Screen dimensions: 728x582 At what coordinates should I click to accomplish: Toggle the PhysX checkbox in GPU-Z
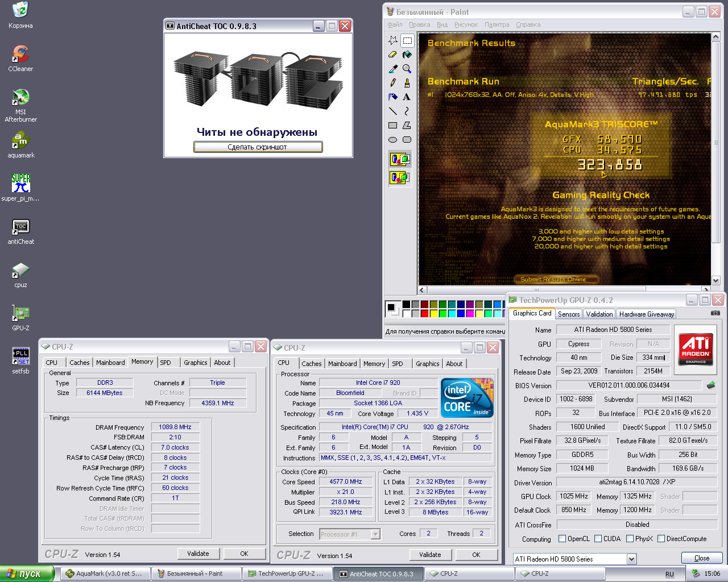tap(630, 539)
